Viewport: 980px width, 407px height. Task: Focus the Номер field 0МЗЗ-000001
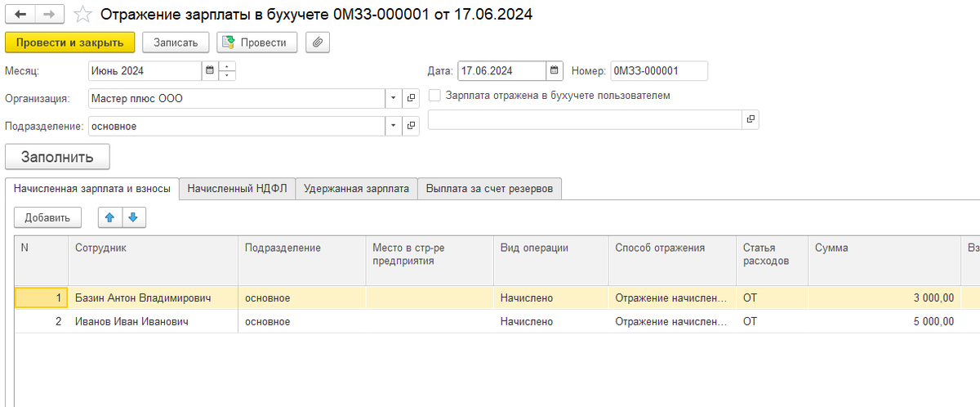pyautogui.click(x=658, y=71)
